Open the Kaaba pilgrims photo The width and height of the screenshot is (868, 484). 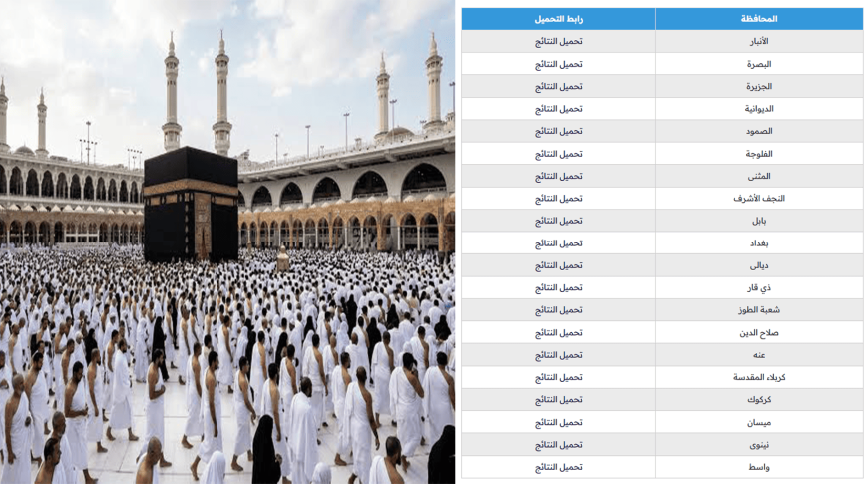point(227,242)
